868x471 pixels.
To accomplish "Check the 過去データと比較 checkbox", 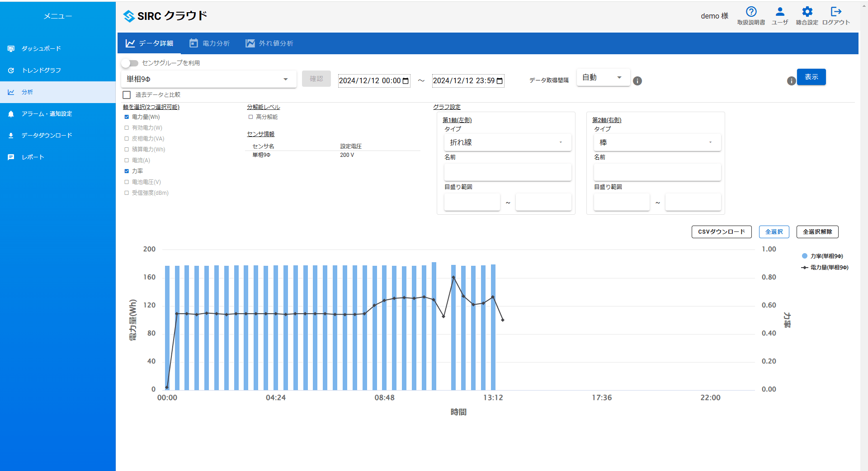I will tap(127, 94).
